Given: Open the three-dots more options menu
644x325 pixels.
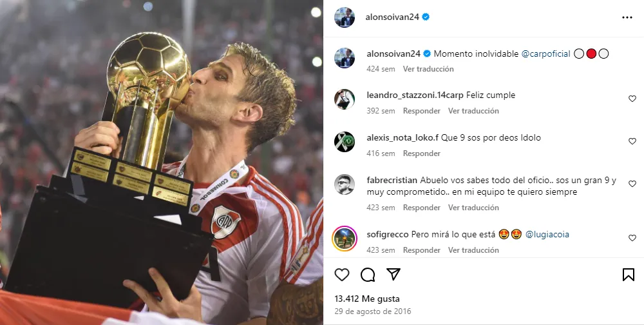Looking at the screenshot, I should (x=627, y=17).
